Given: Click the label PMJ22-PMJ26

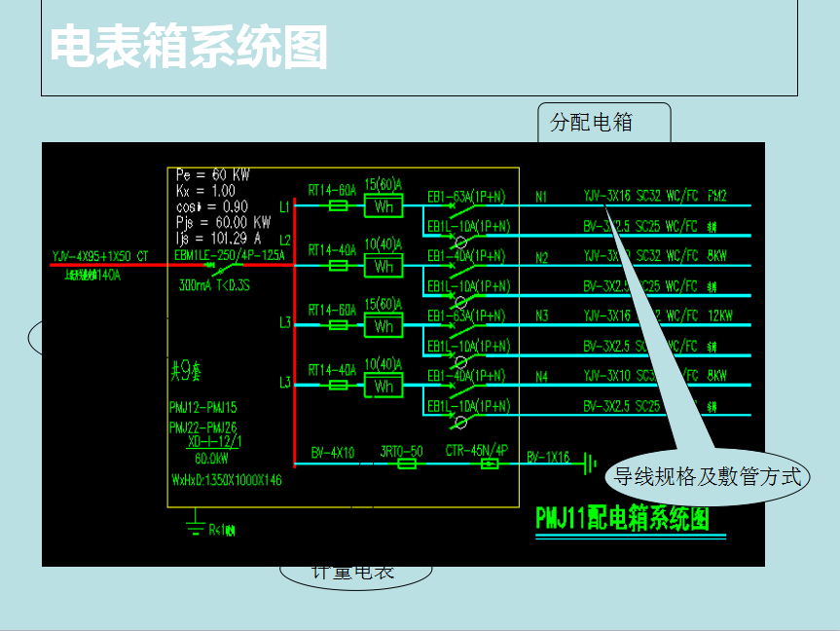Looking at the screenshot, I should click(x=203, y=427).
